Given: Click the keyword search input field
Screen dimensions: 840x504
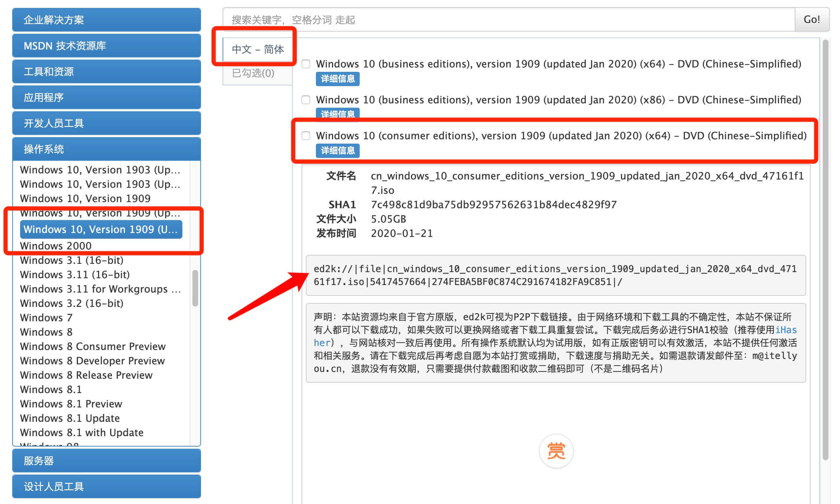Looking at the screenshot, I should click(x=503, y=20).
